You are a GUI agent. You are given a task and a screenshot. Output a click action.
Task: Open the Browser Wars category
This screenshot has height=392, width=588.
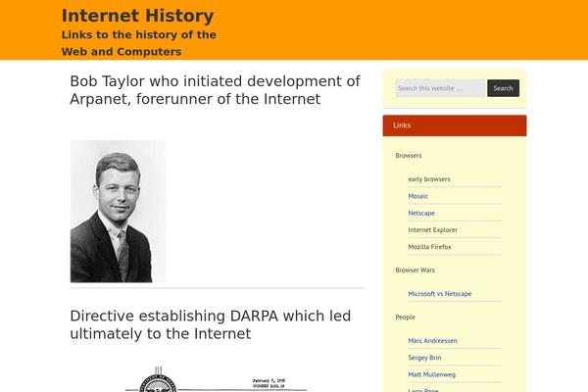[x=415, y=269]
